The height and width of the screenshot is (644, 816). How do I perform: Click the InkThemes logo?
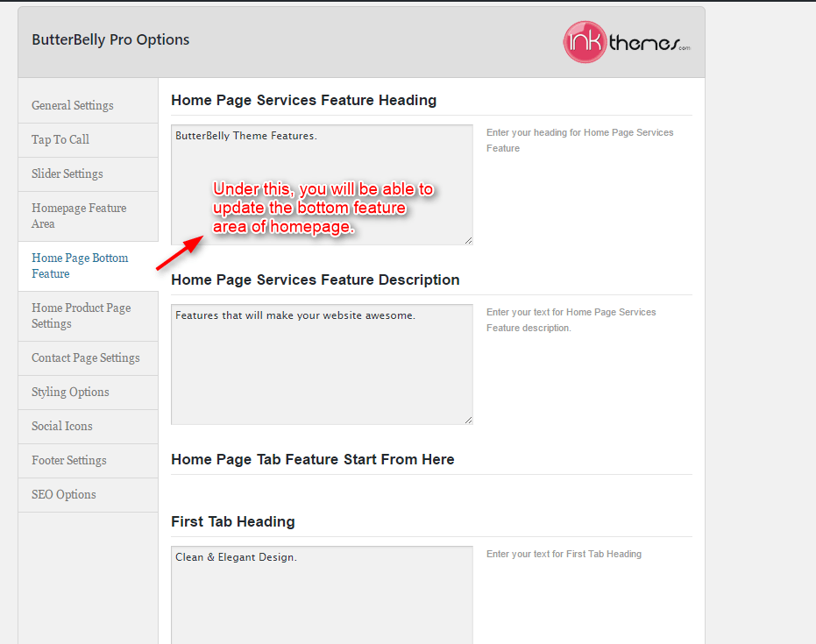tap(627, 42)
